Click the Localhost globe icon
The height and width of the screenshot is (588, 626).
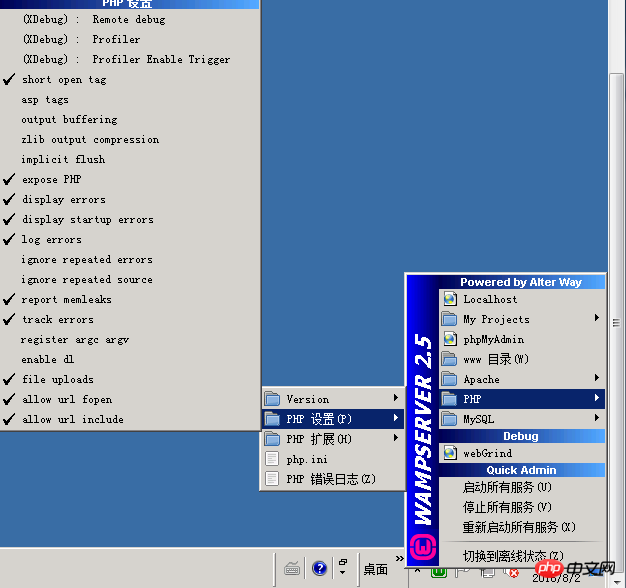[450, 299]
